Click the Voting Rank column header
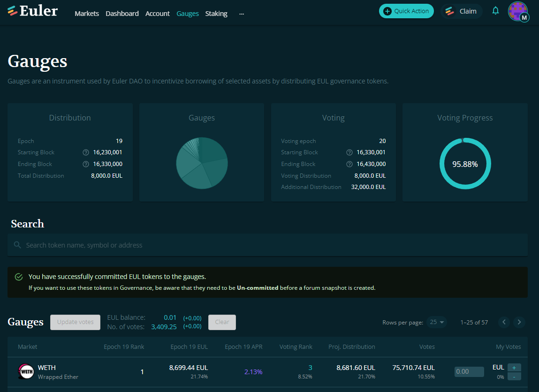 (296, 347)
